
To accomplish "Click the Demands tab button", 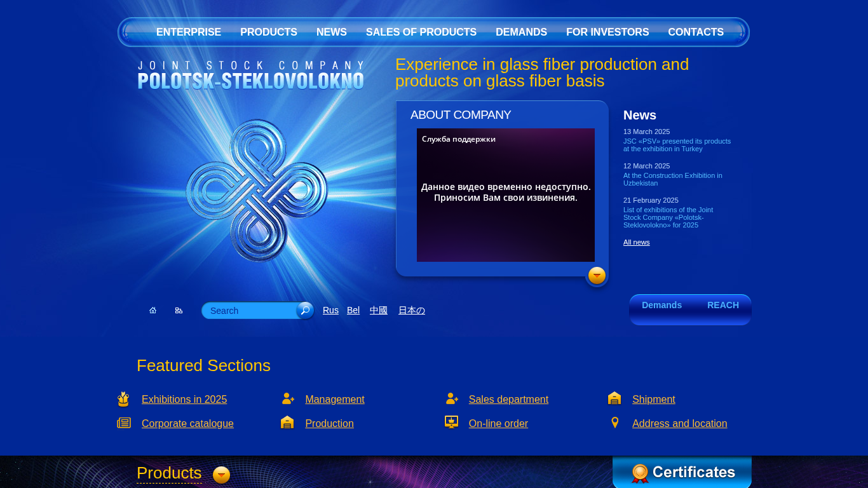I will pos(661,305).
